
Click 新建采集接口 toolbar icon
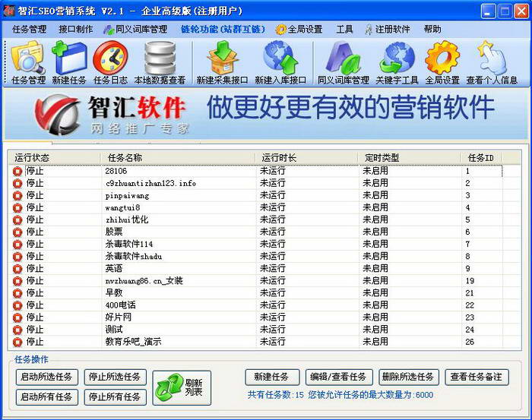click(222, 63)
